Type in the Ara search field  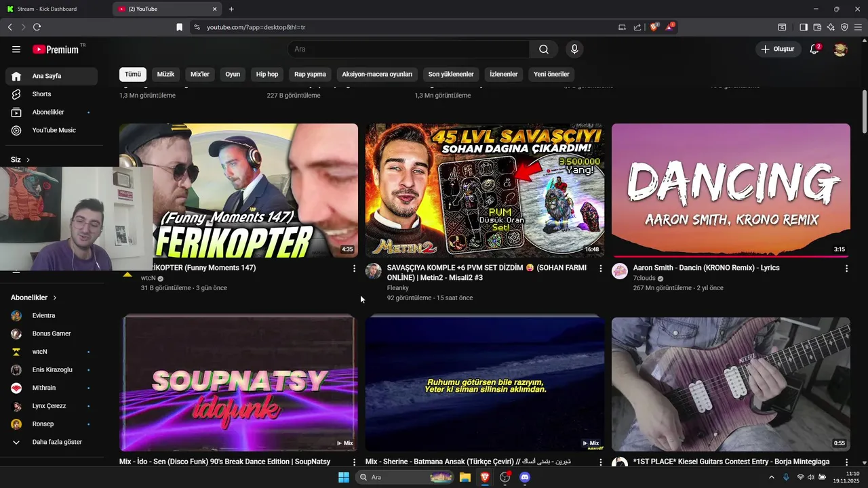[408, 49]
